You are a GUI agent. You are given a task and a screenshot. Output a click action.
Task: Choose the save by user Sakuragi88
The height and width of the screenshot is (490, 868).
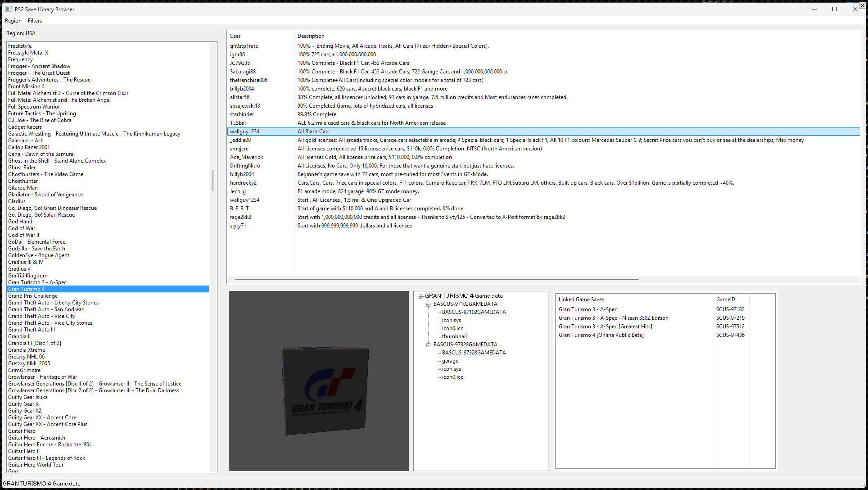pyautogui.click(x=243, y=72)
